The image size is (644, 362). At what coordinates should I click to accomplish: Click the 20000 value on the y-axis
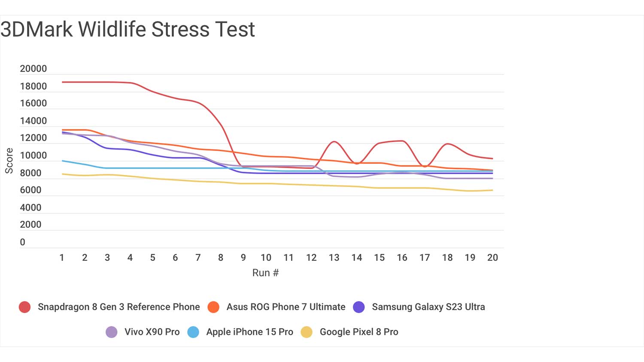pyautogui.click(x=33, y=69)
